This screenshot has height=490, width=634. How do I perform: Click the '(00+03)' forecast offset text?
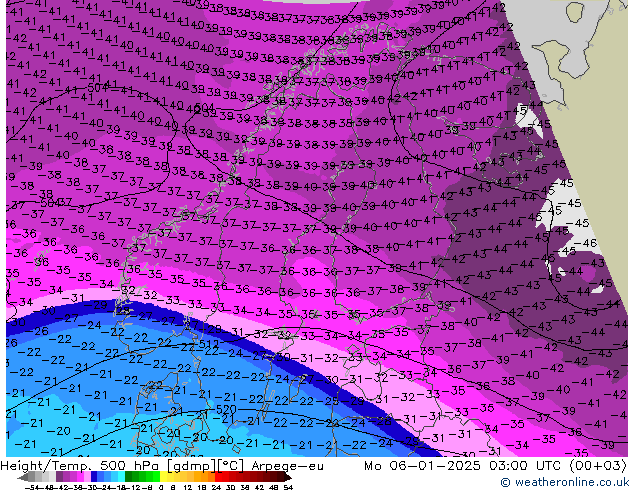coord(598,466)
